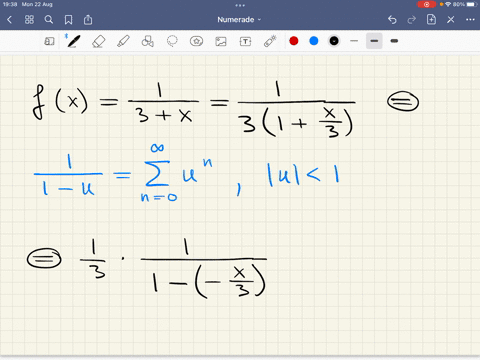
Task: Select the Lasso selection tool
Action: (172, 41)
